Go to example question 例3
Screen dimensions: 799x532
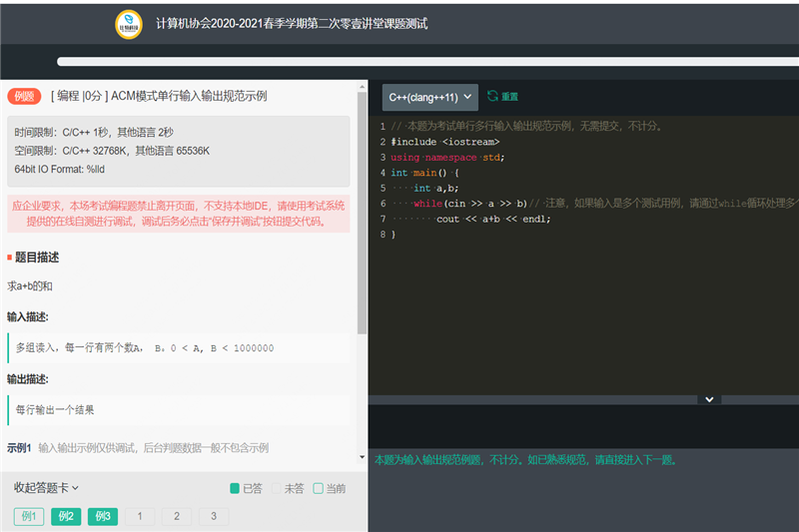click(103, 517)
